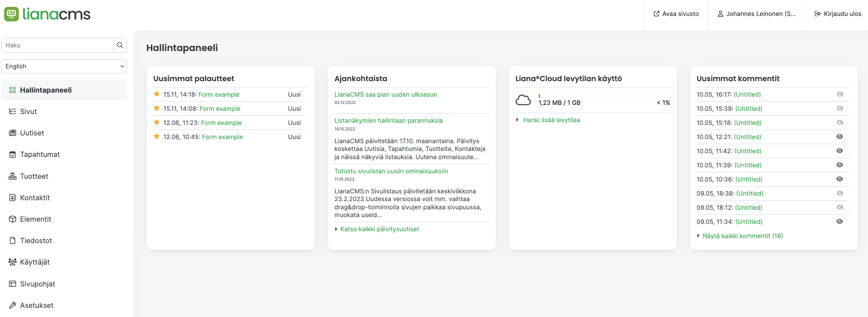The width and height of the screenshot is (868, 317).
Task: Click the Tuotteet boxes icon
Action: pyautogui.click(x=13, y=176)
